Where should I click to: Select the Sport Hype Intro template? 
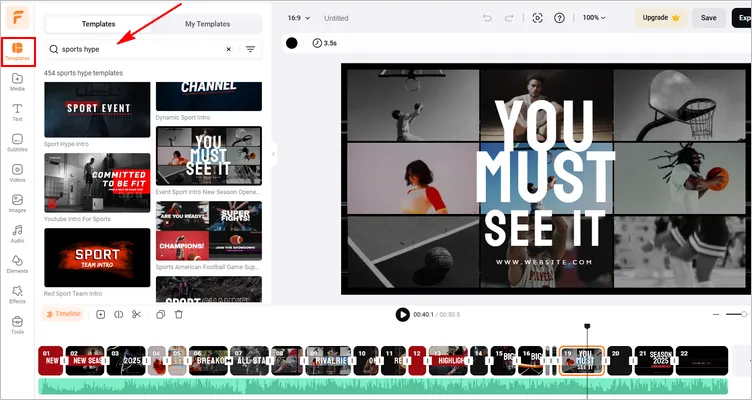(x=97, y=110)
